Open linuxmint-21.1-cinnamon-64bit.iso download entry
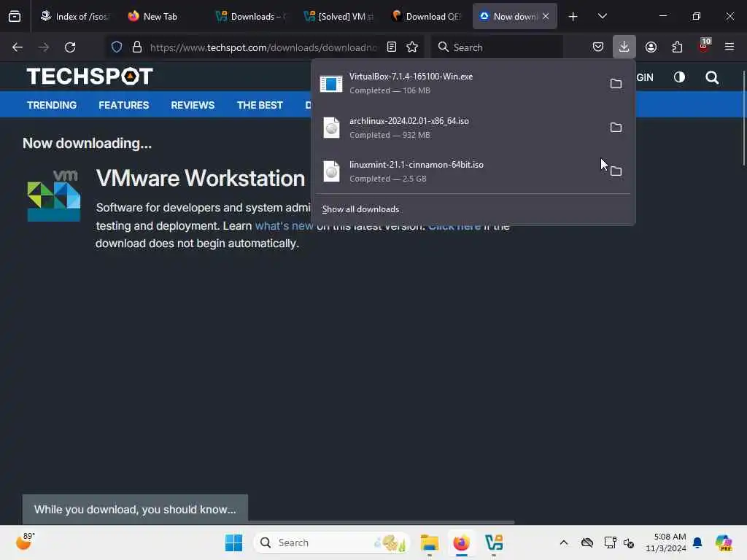Screen dimensions: 747x560 coord(457,171)
